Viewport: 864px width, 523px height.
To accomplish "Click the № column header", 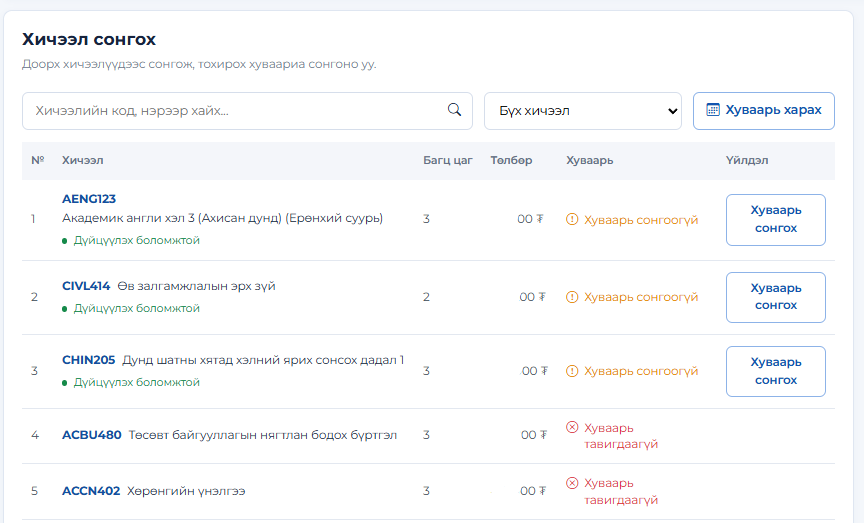I will (37, 160).
